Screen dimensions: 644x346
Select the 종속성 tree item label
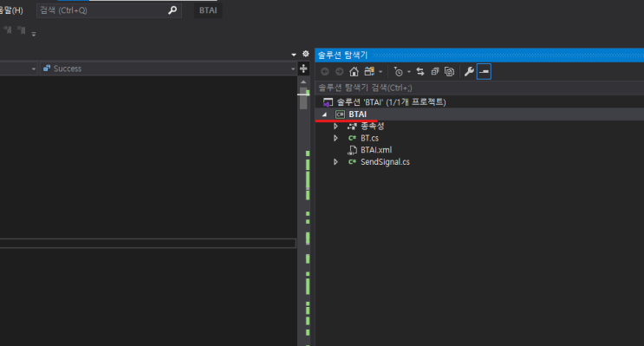[373, 126]
